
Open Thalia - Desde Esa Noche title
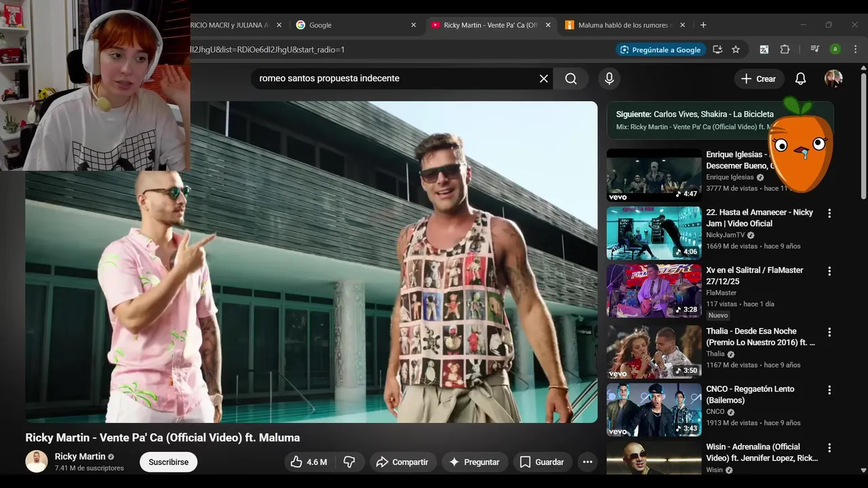tap(760, 337)
